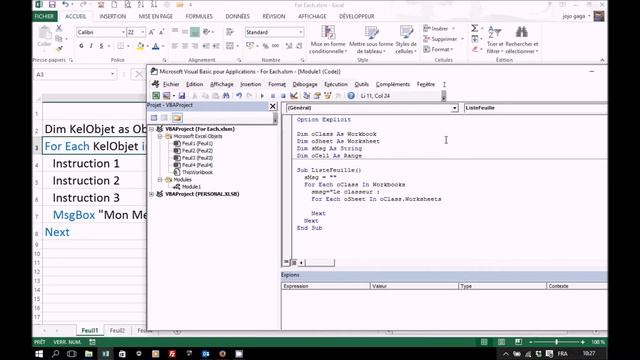Click the Format cells button
Screen dimensions: 640x360
[x=439, y=49]
